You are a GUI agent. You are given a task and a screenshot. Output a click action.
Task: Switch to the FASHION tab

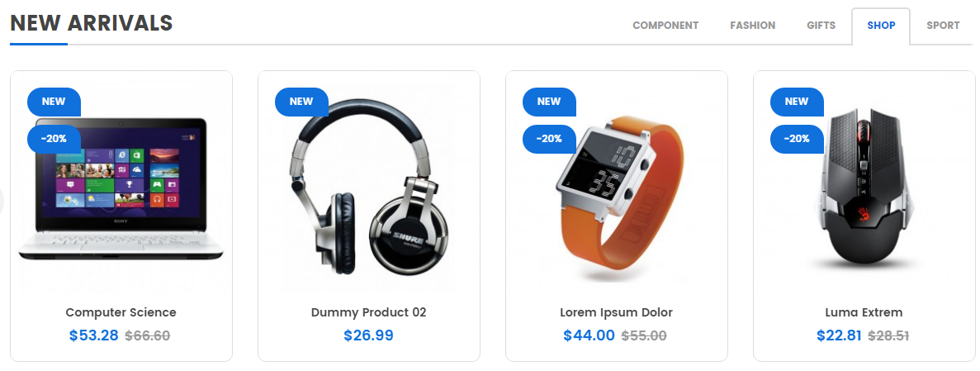coord(752,26)
